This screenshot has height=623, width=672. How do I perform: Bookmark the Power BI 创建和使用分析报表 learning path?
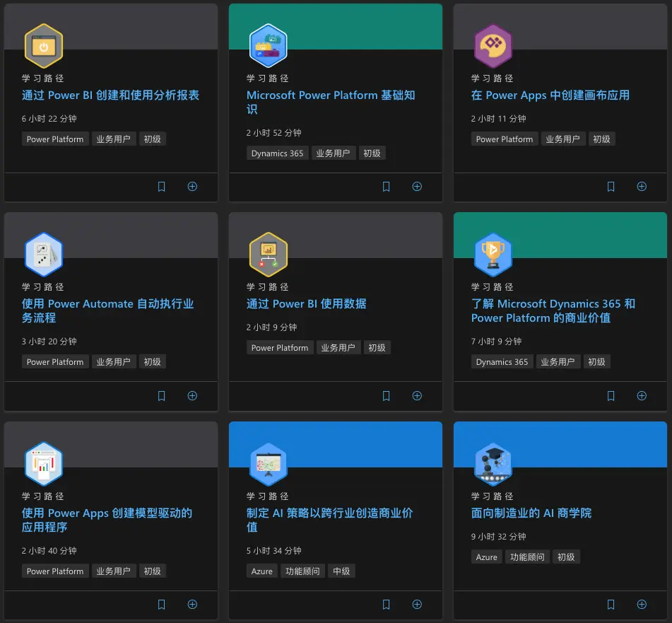click(162, 187)
